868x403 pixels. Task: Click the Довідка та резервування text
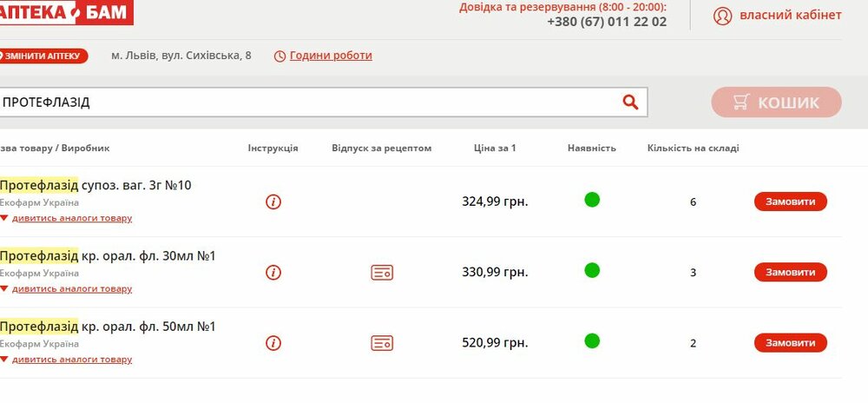click(563, 7)
